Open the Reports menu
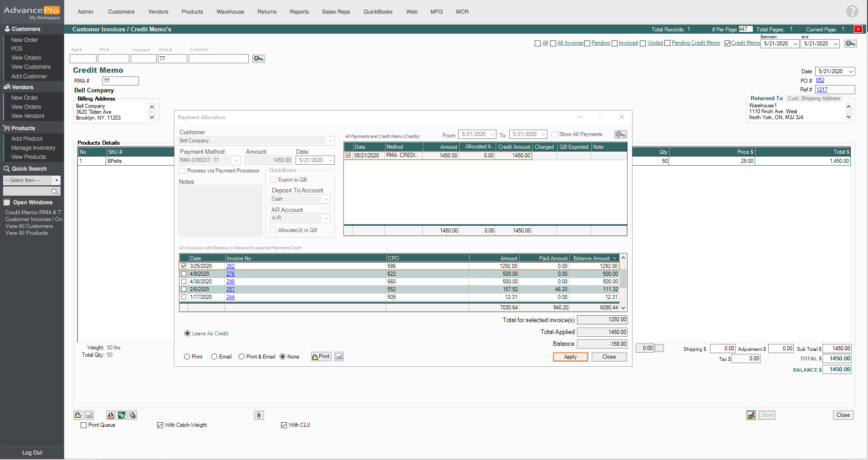 299,12
